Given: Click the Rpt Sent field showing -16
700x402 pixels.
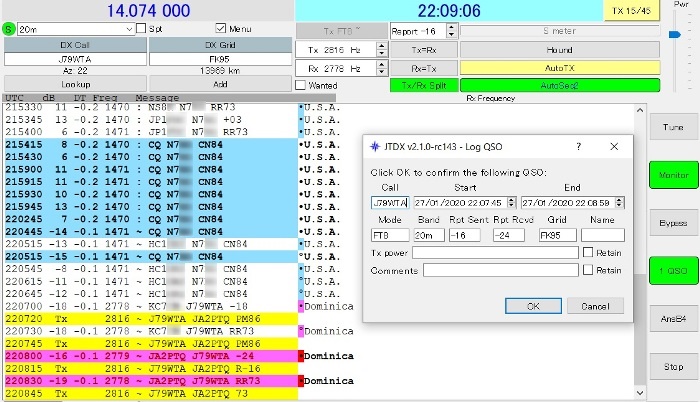Looking at the screenshot, I should 464,235.
